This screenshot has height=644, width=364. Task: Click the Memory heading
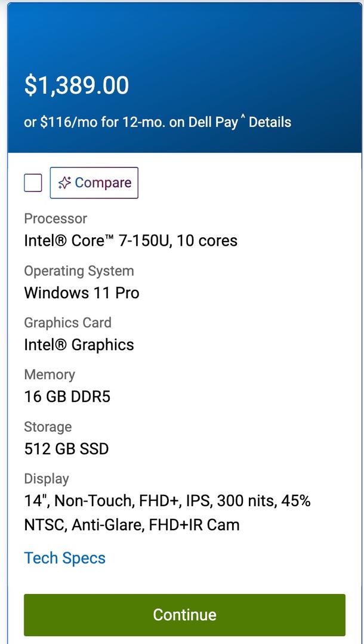[50, 374]
